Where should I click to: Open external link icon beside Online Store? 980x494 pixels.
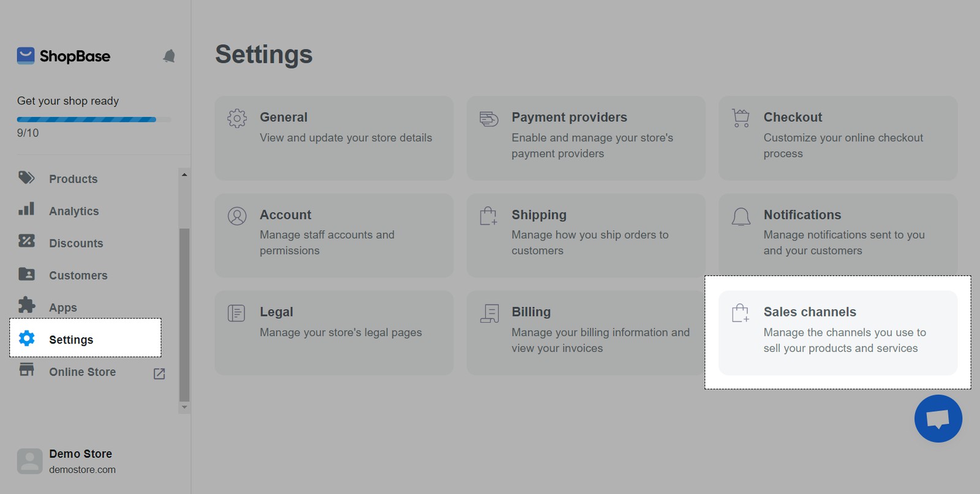coord(159,373)
